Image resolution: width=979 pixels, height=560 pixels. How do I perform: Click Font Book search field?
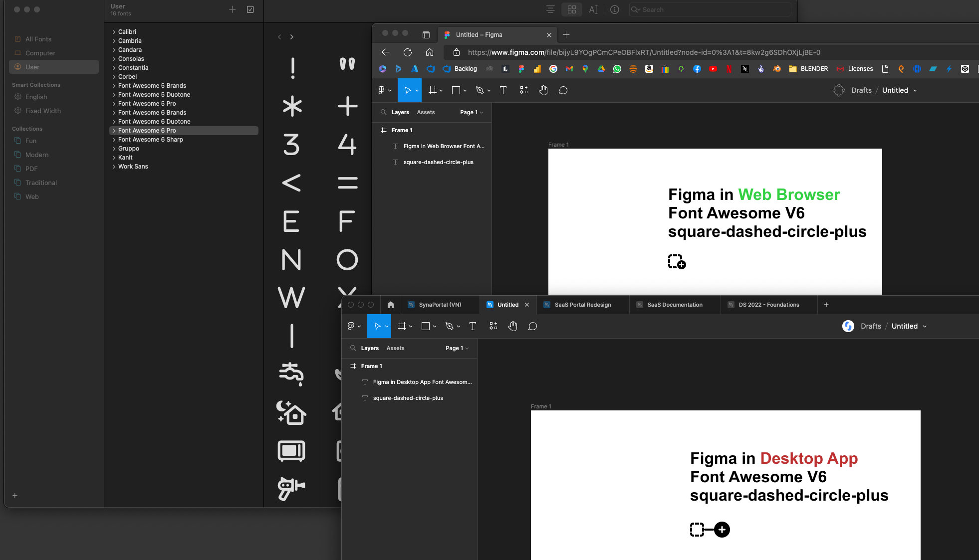pyautogui.click(x=710, y=9)
